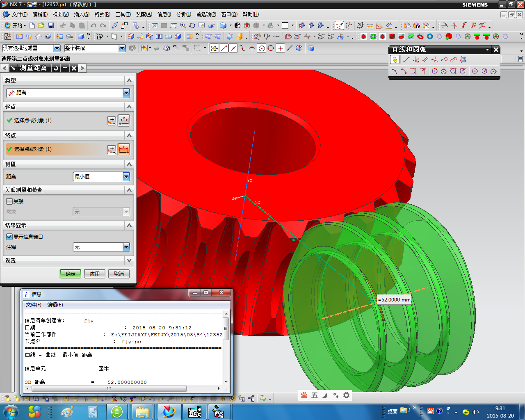Viewport: 525px width, 420px height.
Task: Open the 文件(F) menu in the main menu bar
Action: coord(19,14)
